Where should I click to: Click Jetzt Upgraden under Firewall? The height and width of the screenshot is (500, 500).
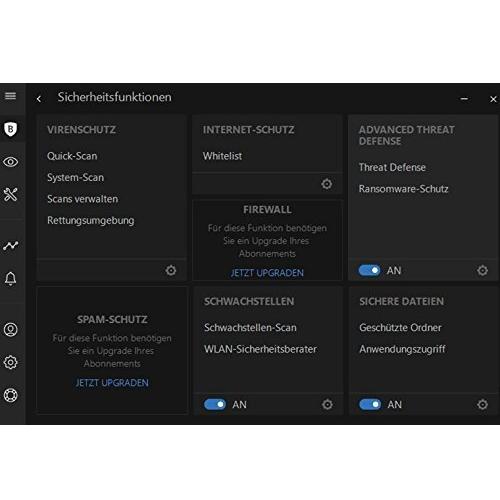267,273
